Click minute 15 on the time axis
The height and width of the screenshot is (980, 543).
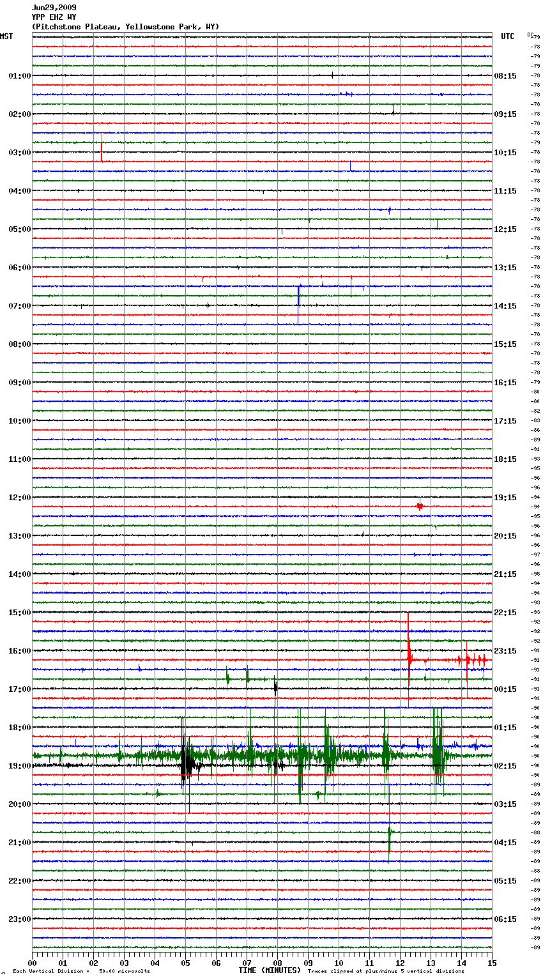point(492,963)
